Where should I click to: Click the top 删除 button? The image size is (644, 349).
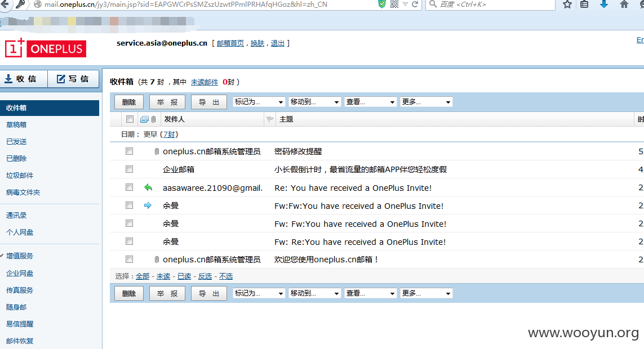point(129,102)
